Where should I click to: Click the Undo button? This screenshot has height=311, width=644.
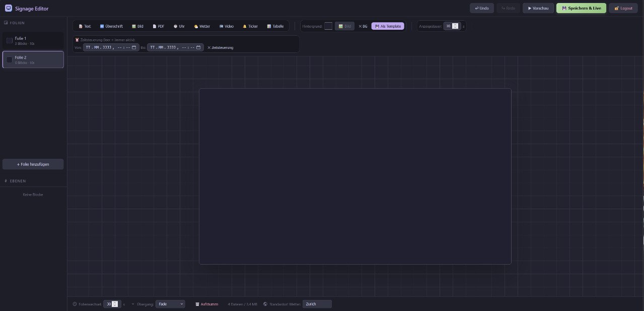(x=482, y=8)
